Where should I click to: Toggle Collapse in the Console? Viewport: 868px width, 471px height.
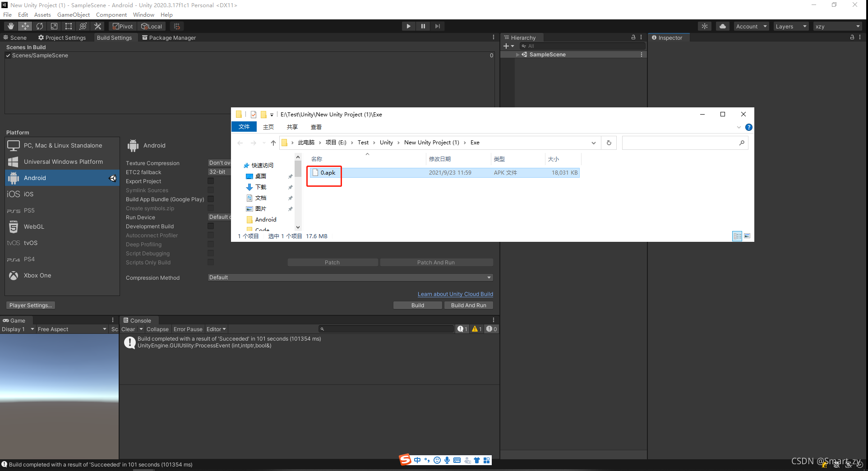click(x=157, y=329)
